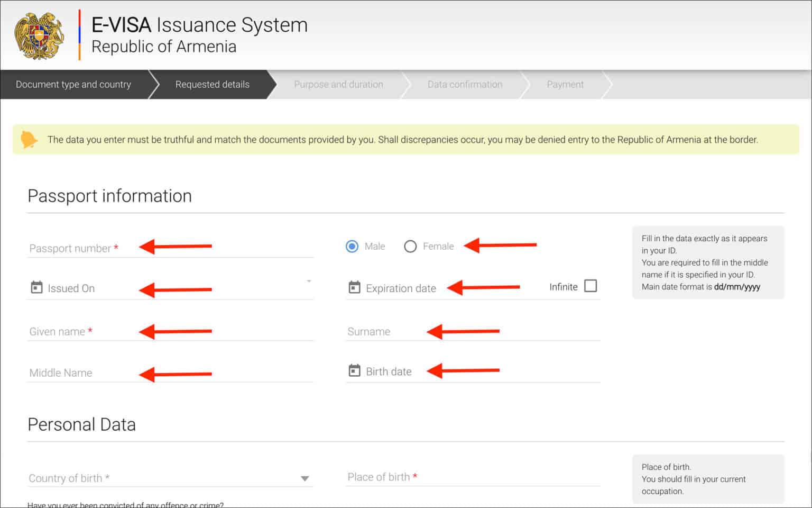The height and width of the screenshot is (508, 812).
Task: Click the Surname input field
Action: [x=473, y=332]
